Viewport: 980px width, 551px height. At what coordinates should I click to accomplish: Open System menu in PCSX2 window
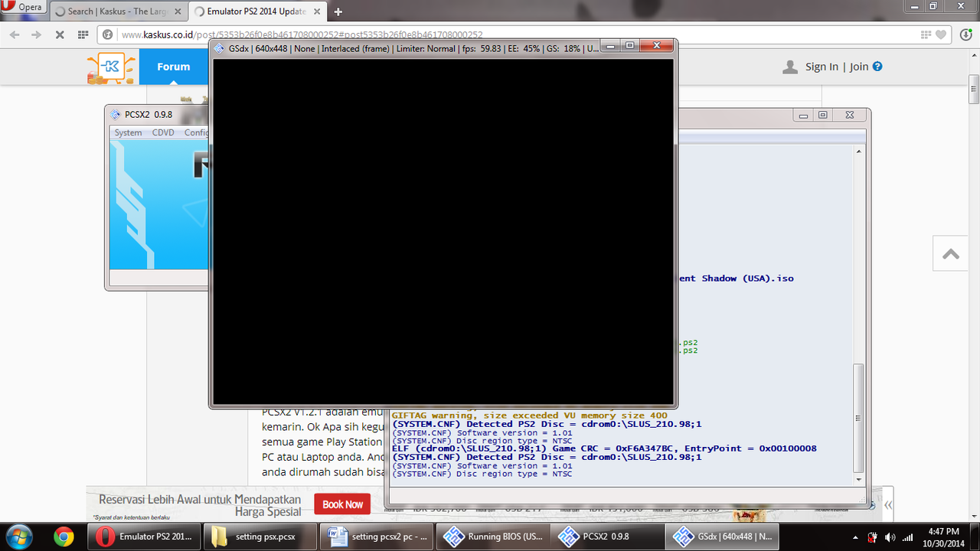click(128, 132)
